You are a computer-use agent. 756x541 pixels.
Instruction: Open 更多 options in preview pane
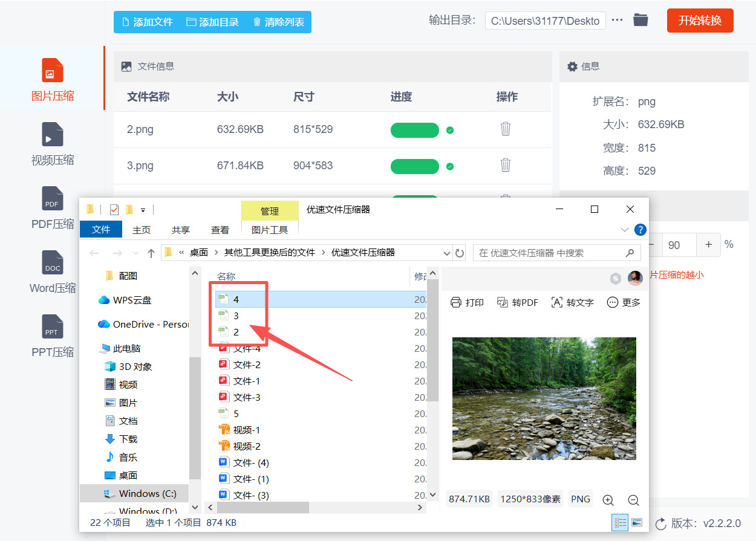click(x=623, y=302)
